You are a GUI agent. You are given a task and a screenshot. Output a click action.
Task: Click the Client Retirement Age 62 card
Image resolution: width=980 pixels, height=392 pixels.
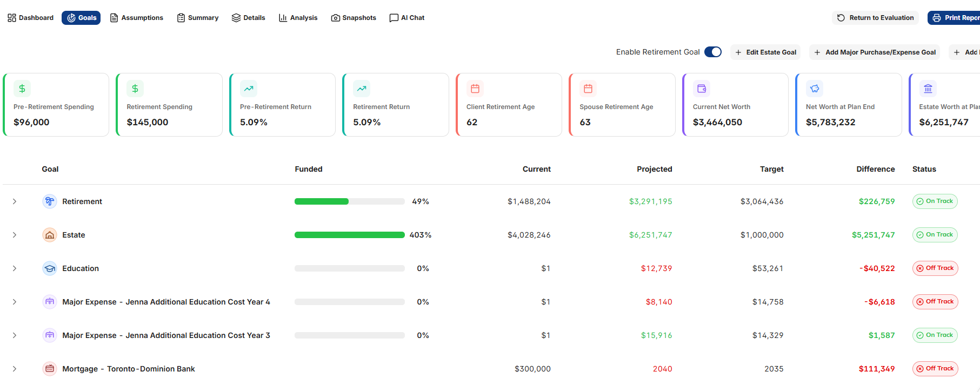click(x=509, y=105)
